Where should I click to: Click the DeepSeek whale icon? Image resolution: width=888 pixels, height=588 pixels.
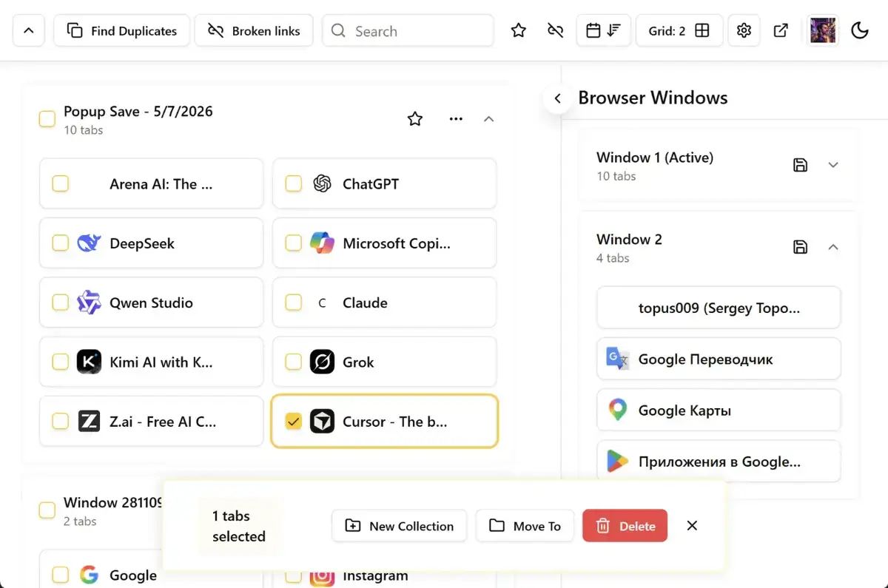(x=89, y=243)
